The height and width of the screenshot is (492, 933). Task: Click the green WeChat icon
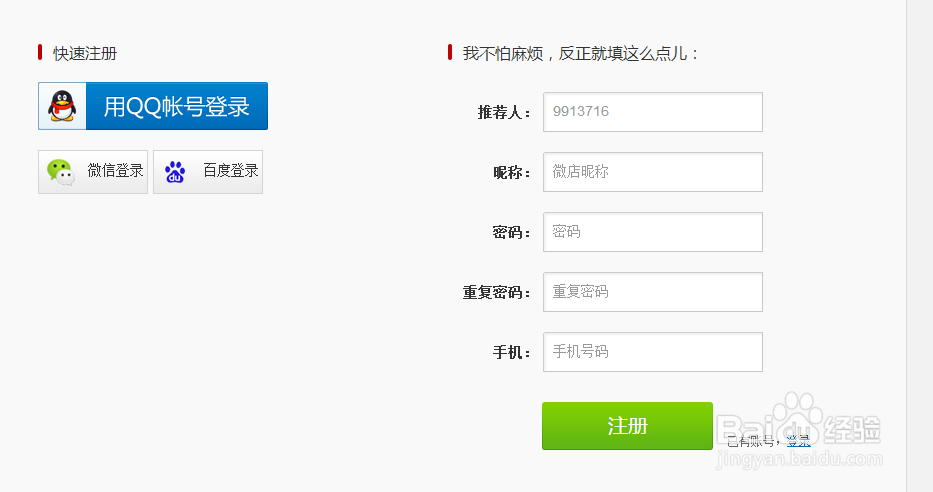61,172
